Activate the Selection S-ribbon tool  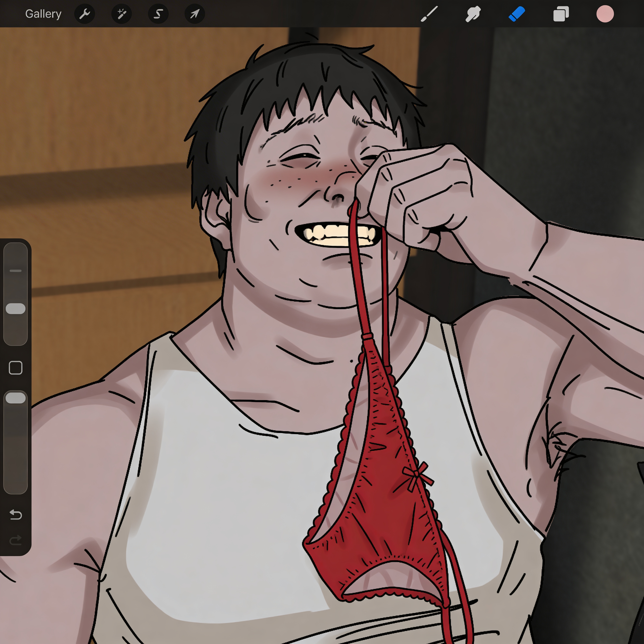pyautogui.click(x=158, y=14)
